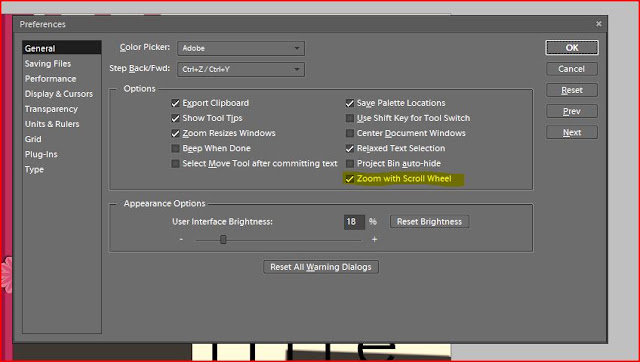
Task: Go to Prev preferences page
Action: (x=572, y=111)
